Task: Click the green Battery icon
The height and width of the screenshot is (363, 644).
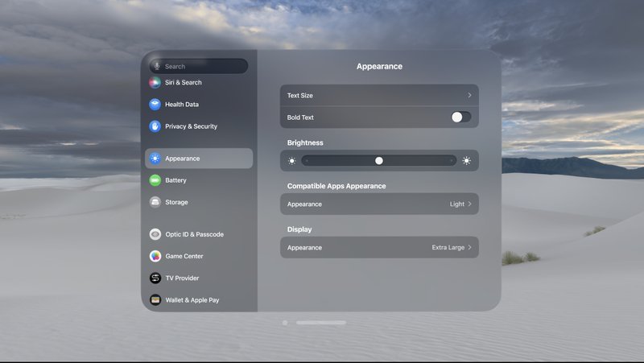Action: (155, 179)
